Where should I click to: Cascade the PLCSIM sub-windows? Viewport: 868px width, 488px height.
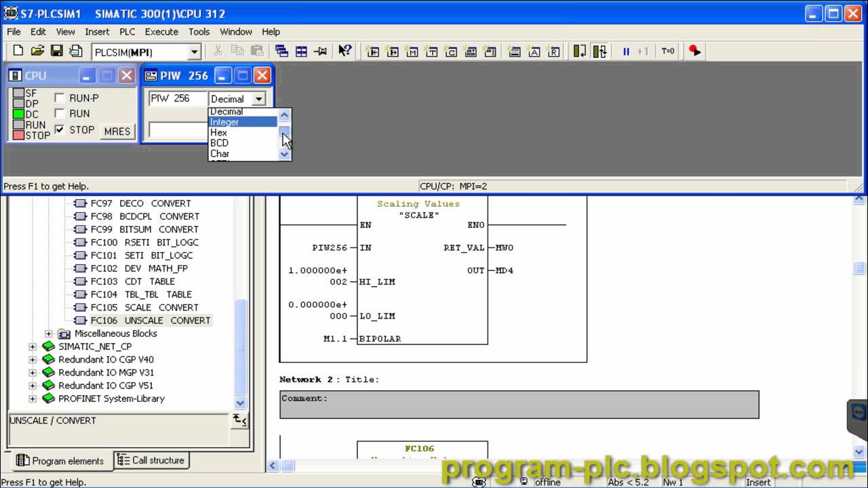281,51
